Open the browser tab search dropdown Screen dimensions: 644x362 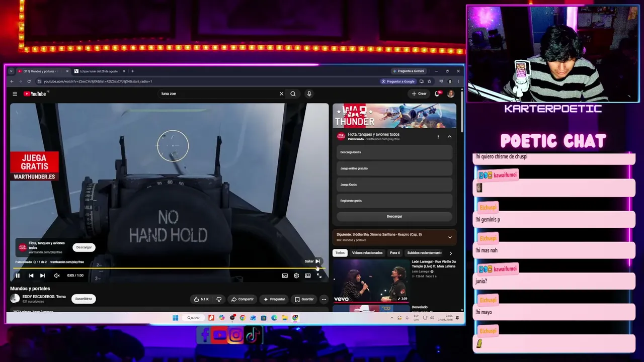(11, 71)
